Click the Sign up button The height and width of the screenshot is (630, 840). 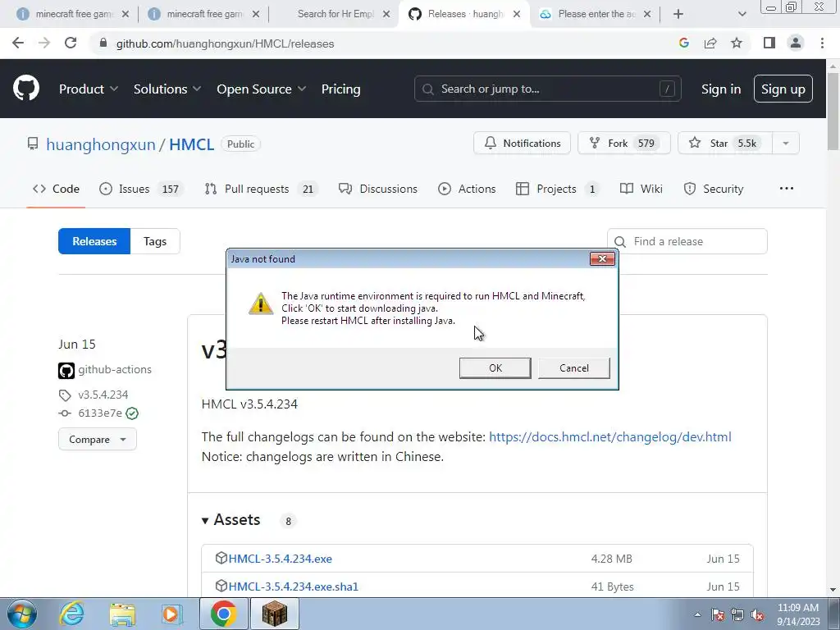(x=783, y=89)
